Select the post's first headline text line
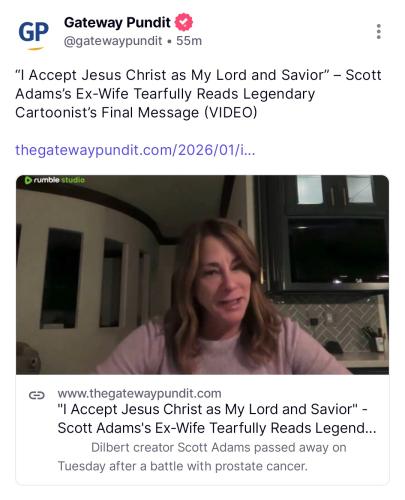The width and height of the screenshot is (405, 500). coord(198,75)
